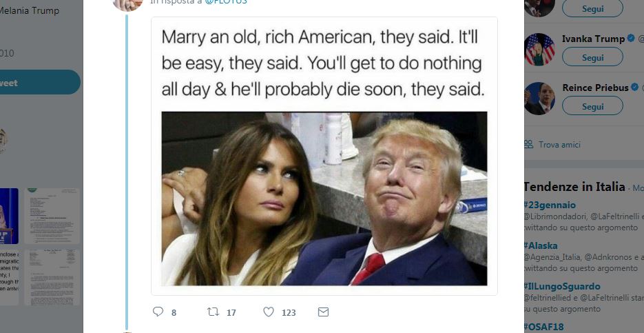The width and height of the screenshot is (644, 333).
Task: Open the #Alaska trending hashtag
Action: coord(541,245)
